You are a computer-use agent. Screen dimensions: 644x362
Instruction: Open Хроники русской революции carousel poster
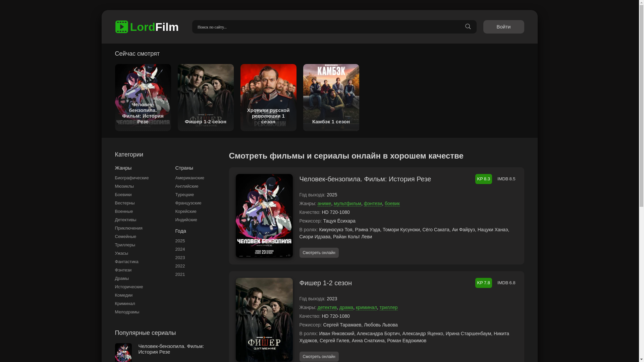268,97
